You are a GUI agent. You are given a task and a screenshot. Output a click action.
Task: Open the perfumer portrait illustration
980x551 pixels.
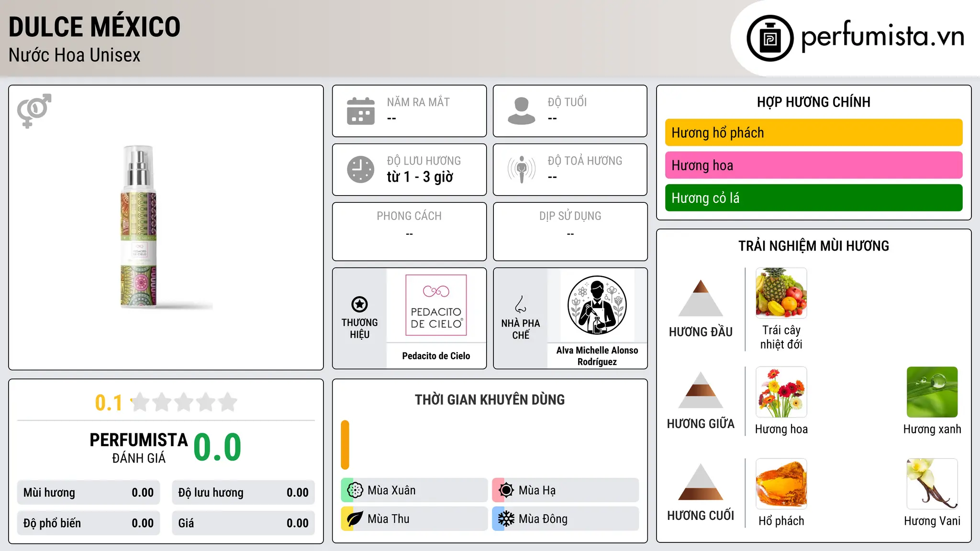pyautogui.click(x=597, y=305)
